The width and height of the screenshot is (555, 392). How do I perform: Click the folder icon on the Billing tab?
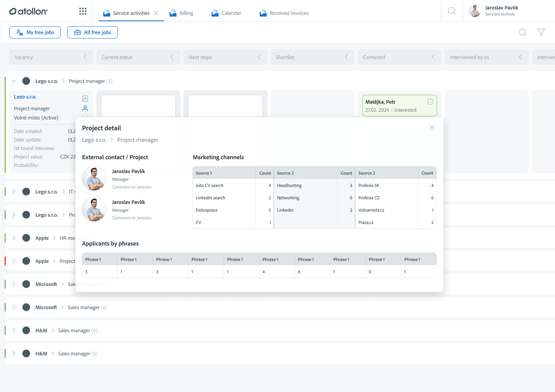173,13
